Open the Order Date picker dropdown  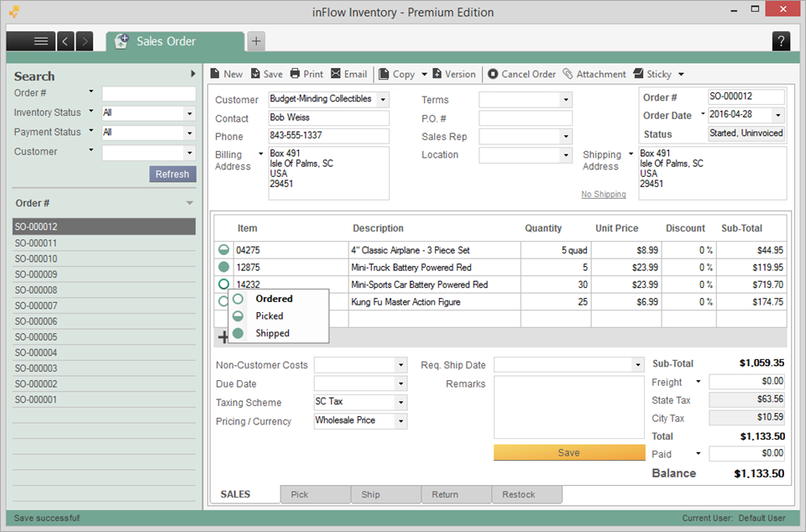coord(778,114)
